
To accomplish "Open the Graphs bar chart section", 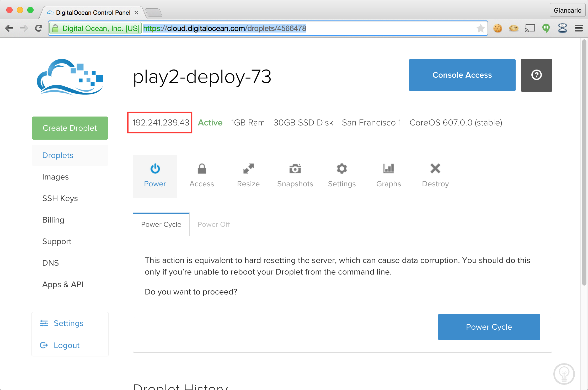I will pos(388,176).
